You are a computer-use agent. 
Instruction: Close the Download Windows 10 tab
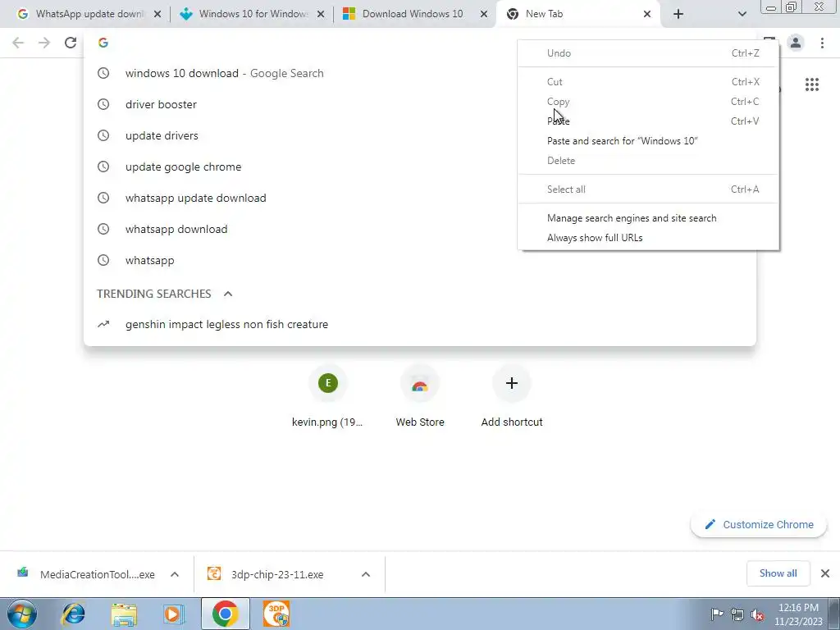[x=484, y=15]
